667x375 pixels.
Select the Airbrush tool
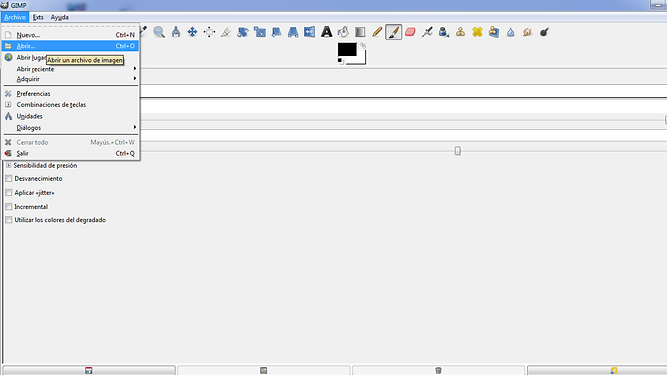click(427, 32)
